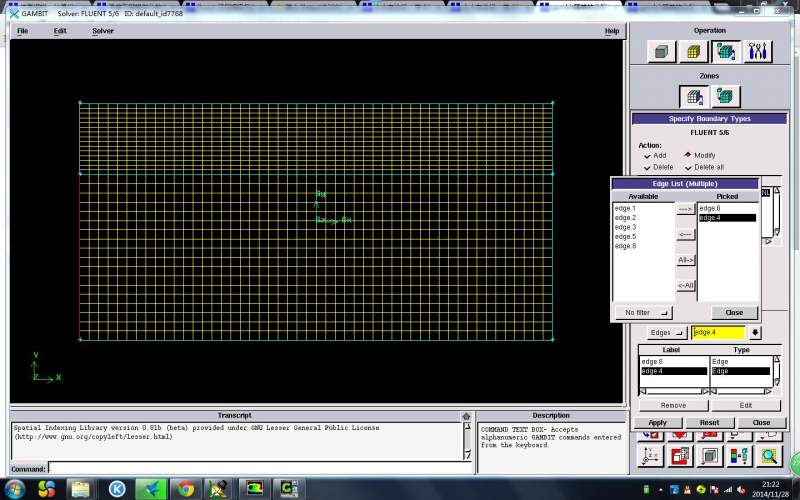The width and height of the screenshot is (800, 500).
Task: Select the Geometry operation cube icon
Action: pos(661,51)
